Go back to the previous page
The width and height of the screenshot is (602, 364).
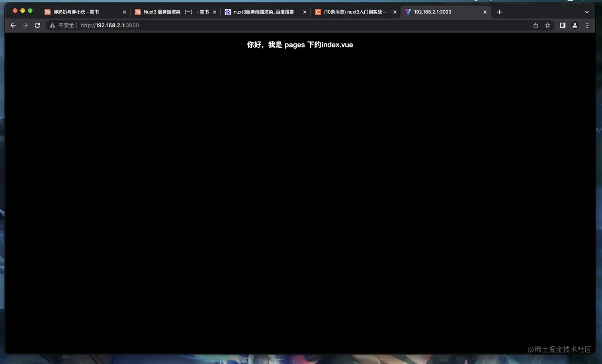click(x=13, y=25)
